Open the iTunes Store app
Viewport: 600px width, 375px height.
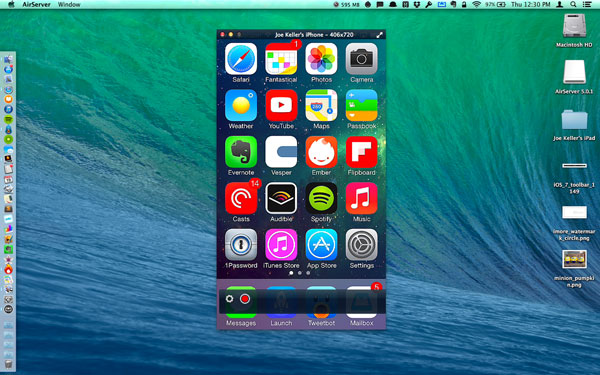(281, 245)
